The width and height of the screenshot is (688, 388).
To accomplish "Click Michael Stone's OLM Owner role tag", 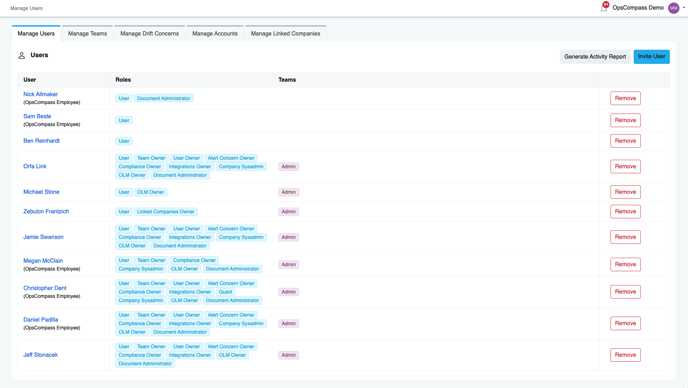I will 150,192.
